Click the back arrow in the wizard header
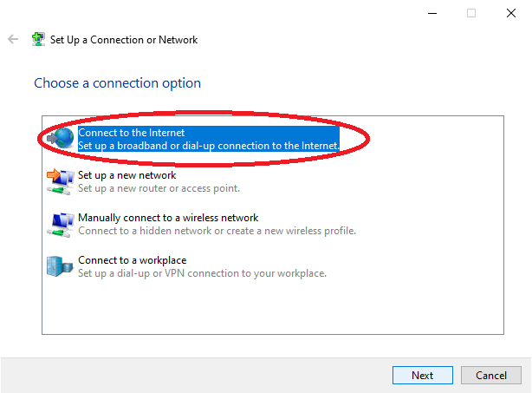The height and width of the screenshot is (393, 532). click(13, 40)
